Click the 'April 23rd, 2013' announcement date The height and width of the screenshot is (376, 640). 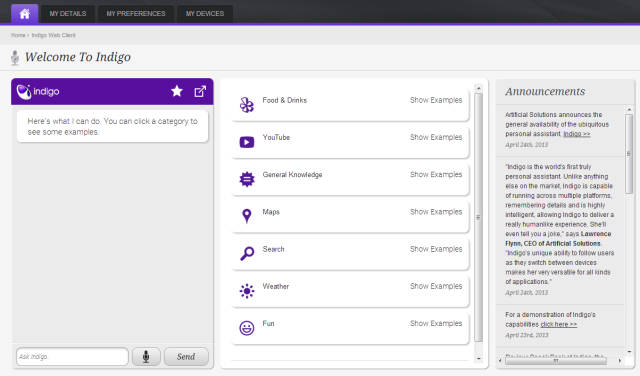[527, 335]
